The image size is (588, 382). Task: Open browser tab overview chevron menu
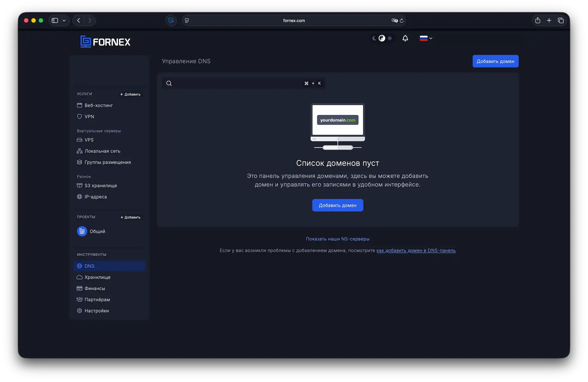click(x=561, y=20)
